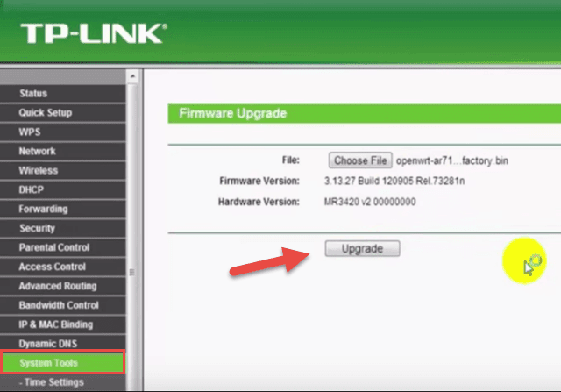Viewport: 561px width, 392px height.
Task: Click sidebar scrollbar up arrow
Action: click(x=132, y=76)
